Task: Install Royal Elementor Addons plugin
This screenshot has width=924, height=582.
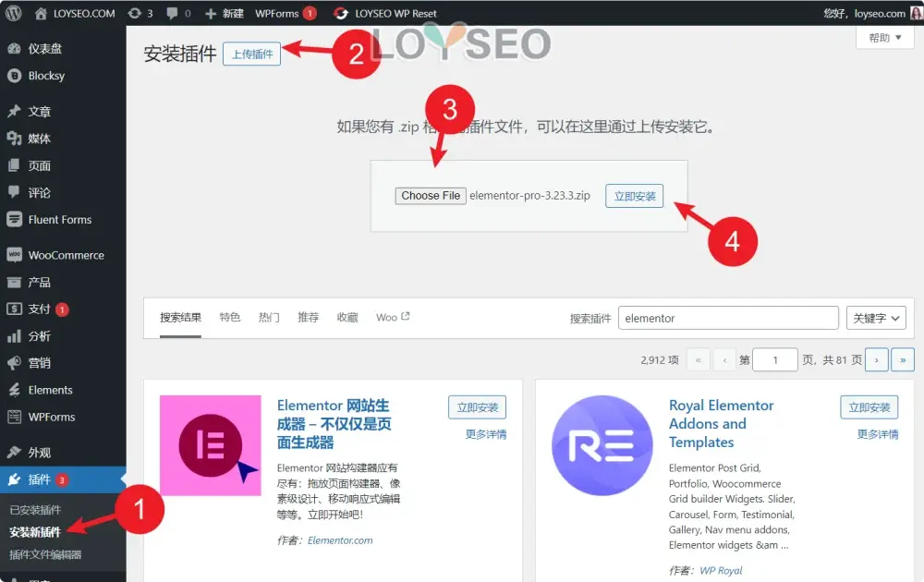Action: [869, 407]
